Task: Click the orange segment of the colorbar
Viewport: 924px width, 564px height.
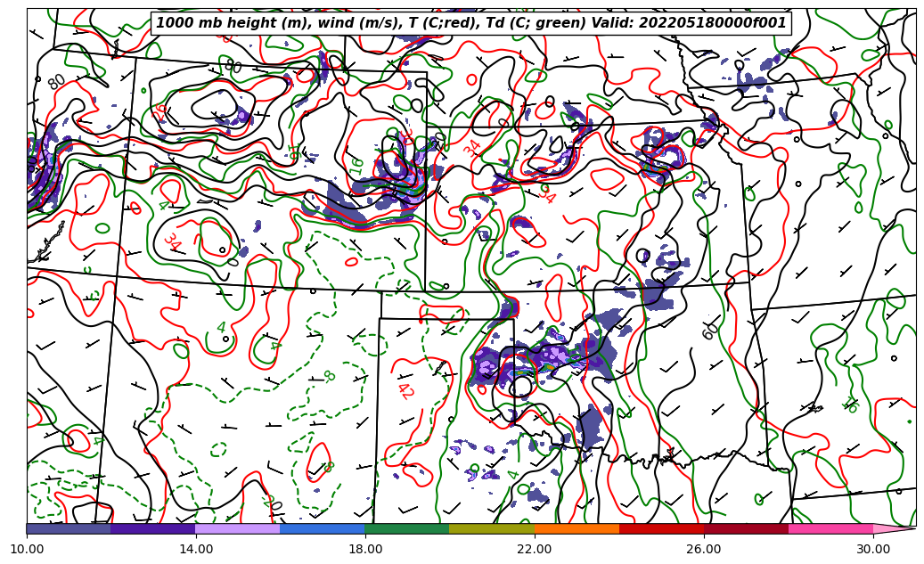Action: [576, 528]
